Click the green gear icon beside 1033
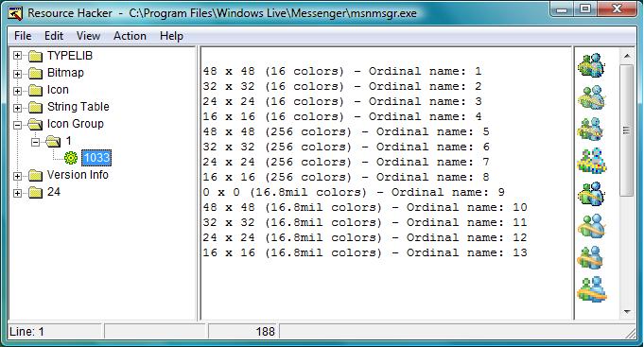The height and width of the screenshot is (347, 644). [71, 158]
